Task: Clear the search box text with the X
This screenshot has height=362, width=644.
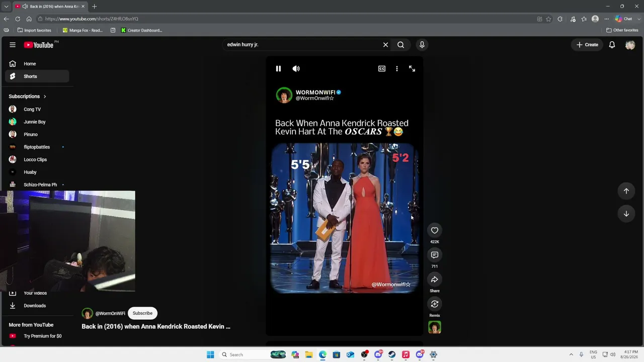Action: (385, 45)
